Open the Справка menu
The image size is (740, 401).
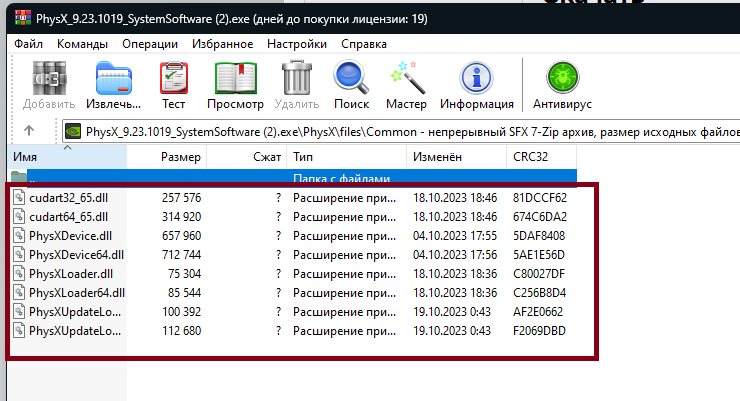pos(364,44)
